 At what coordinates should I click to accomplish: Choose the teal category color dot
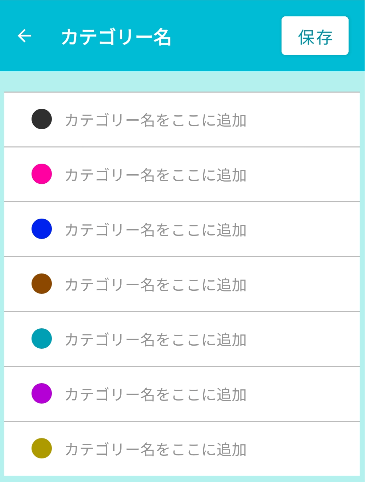click(42, 339)
